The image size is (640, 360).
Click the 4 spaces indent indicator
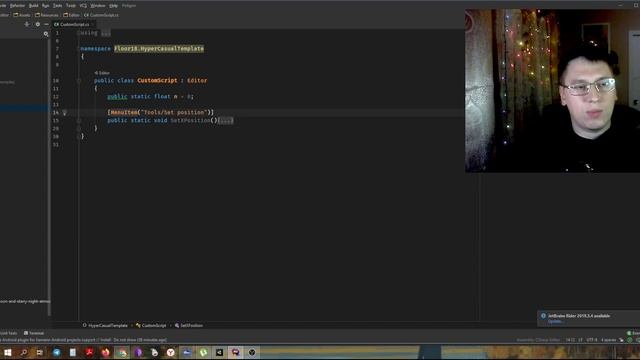pos(609,340)
